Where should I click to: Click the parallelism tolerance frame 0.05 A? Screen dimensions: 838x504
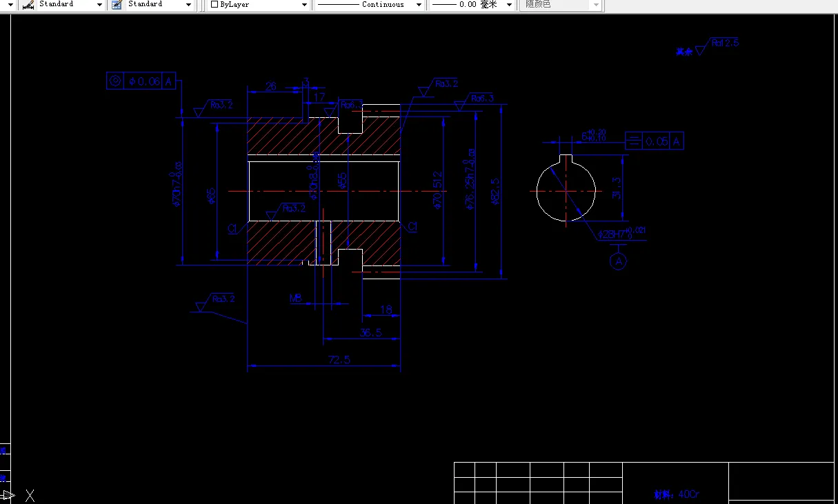654,141
